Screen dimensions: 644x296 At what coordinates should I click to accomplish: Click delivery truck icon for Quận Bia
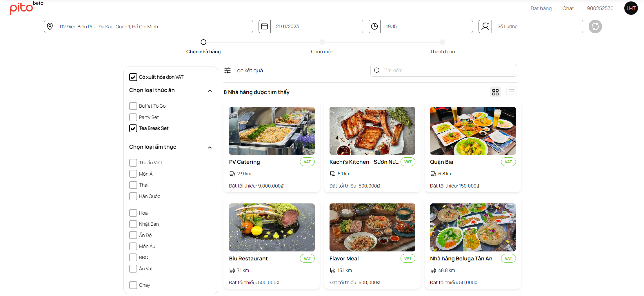coord(433,174)
